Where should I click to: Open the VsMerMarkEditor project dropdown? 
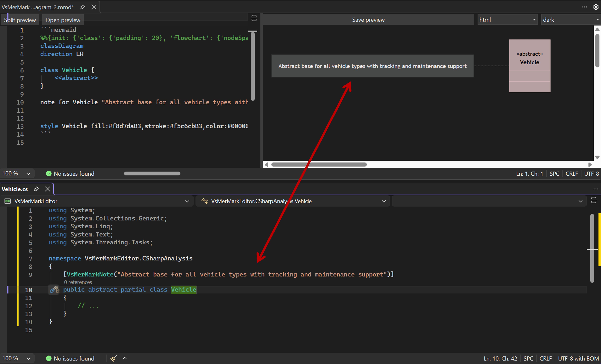[187, 201]
